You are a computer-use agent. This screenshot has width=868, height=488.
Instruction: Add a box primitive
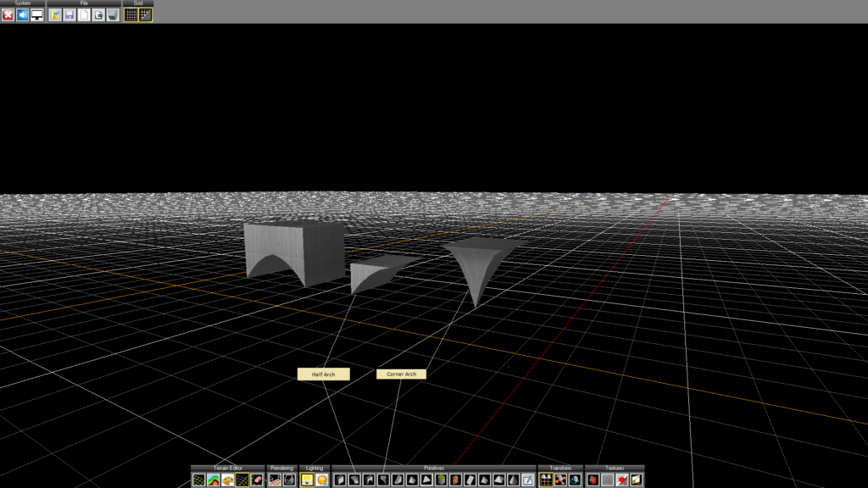tap(340, 480)
